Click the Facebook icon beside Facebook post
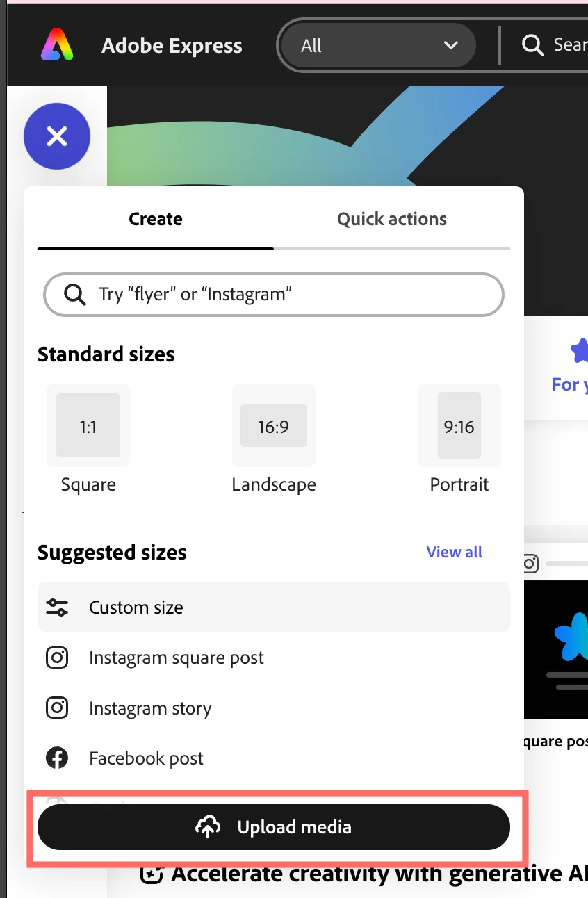Viewport: 588px width, 898px height. pos(57,758)
